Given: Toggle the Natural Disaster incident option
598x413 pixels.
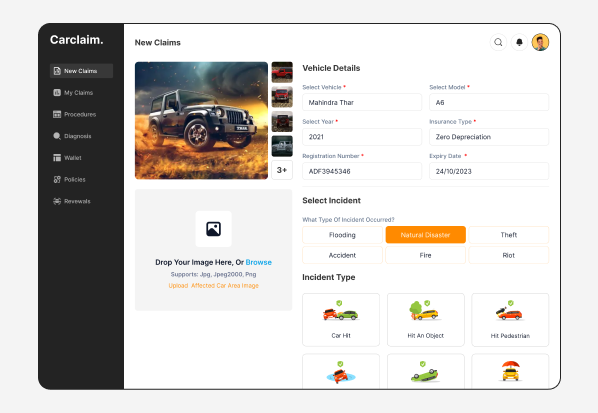Looking at the screenshot, I should coord(426,235).
